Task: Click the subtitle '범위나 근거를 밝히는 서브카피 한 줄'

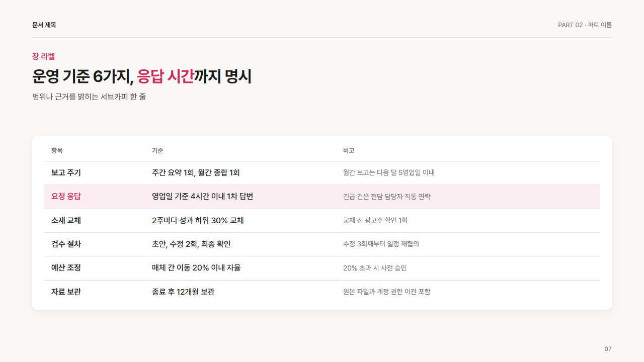Action: pyautogui.click(x=89, y=97)
